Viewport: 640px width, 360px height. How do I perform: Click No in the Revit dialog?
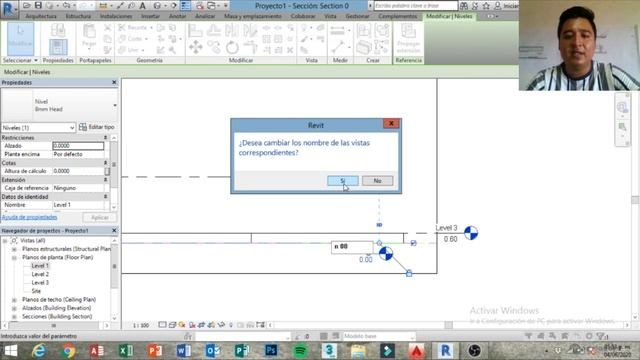click(x=377, y=180)
